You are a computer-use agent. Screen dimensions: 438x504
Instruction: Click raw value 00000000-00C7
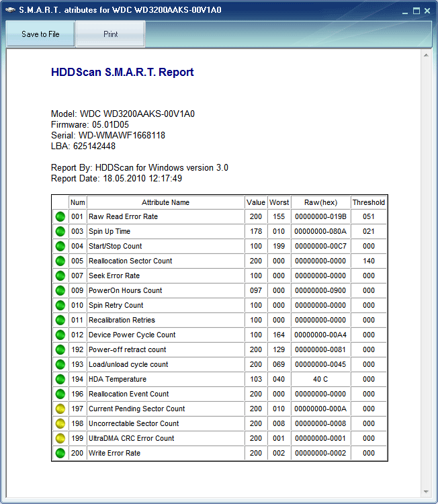(320, 246)
